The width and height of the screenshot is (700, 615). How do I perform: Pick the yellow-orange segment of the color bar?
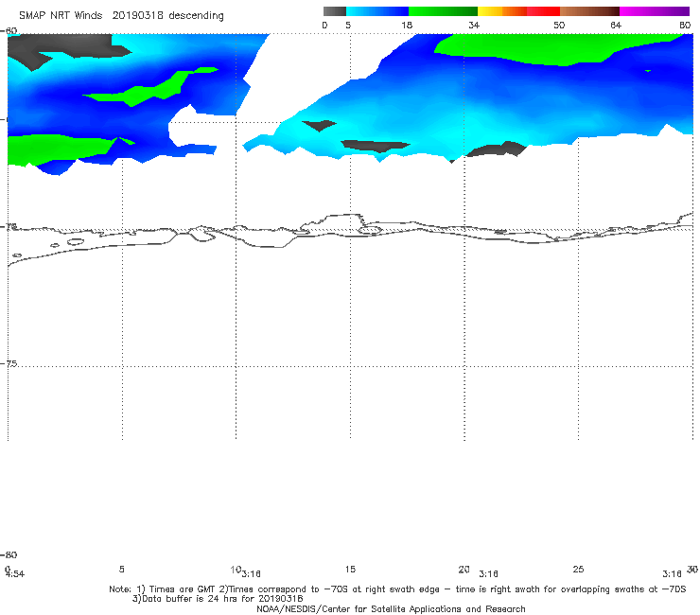click(x=502, y=11)
